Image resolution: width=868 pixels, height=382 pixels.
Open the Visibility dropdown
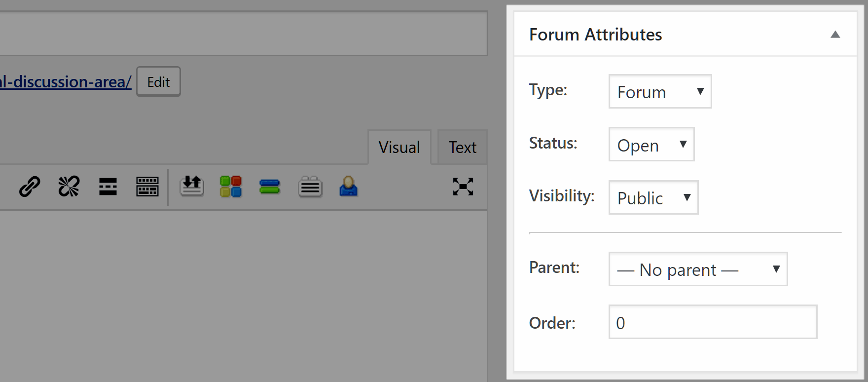tap(653, 197)
